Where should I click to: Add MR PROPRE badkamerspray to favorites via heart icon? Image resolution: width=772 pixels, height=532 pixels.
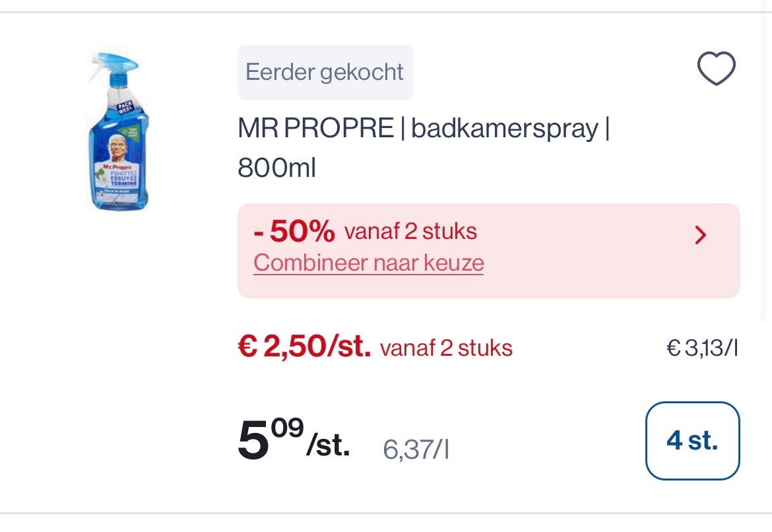[x=717, y=68]
